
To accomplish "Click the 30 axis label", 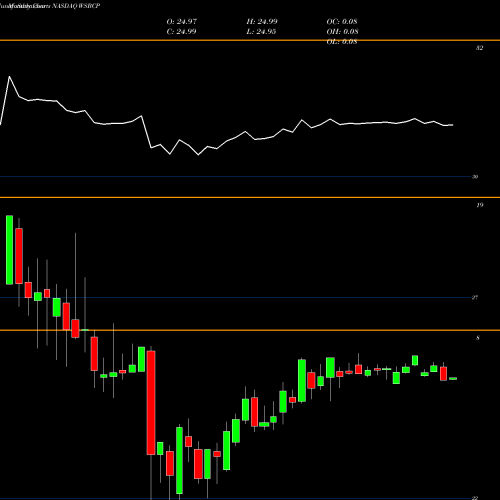I will pyautogui.click(x=475, y=177).
